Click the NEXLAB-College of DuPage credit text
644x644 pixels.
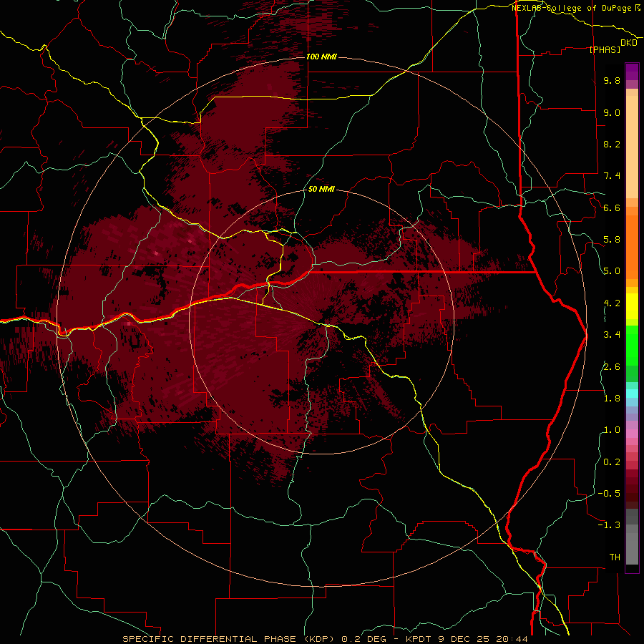tap(571, 8)
